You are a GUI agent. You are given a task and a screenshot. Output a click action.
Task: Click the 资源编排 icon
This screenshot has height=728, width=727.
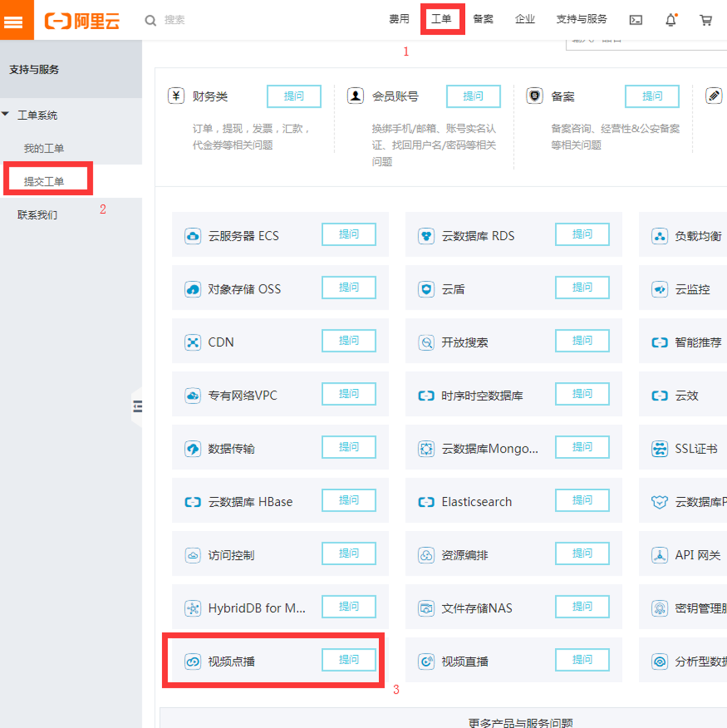tap(426, 555)
